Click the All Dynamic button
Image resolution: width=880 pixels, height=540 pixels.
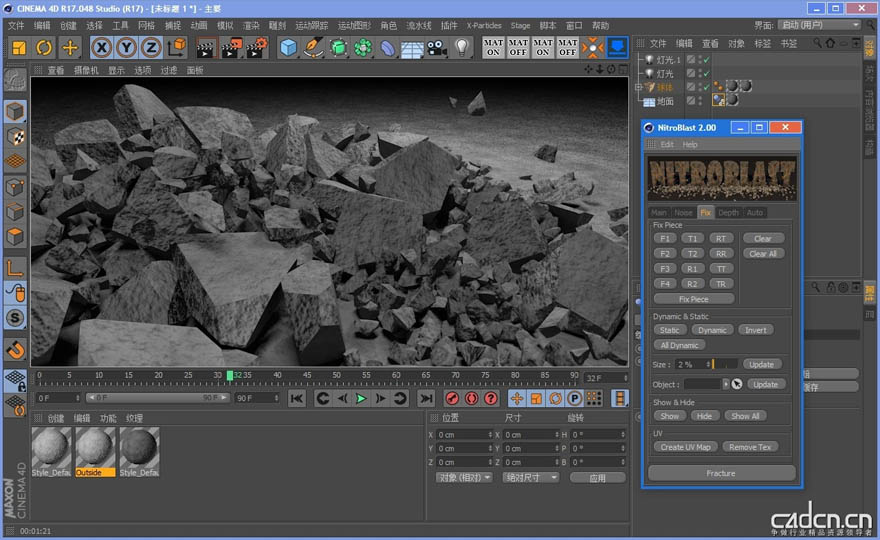coord(679,345)
